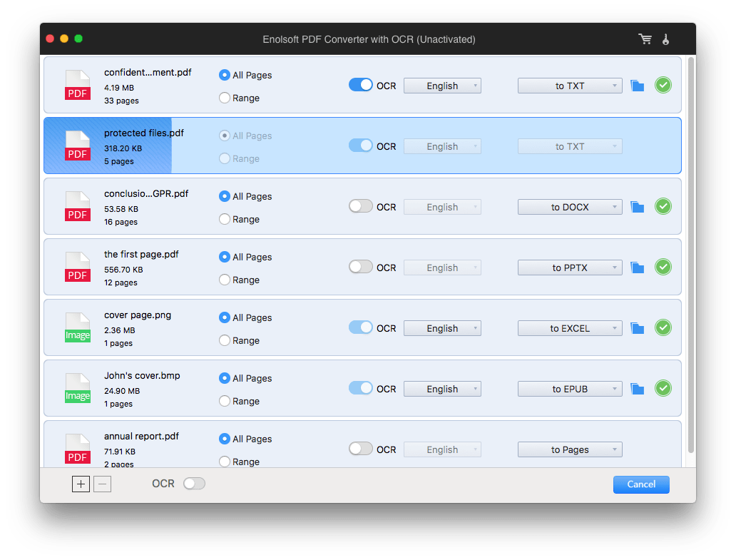Viewport: 736px width, 560px height.
Task: Click '4.19 MB' size of confident...ment.pdf
Action: tap(119, 88)
